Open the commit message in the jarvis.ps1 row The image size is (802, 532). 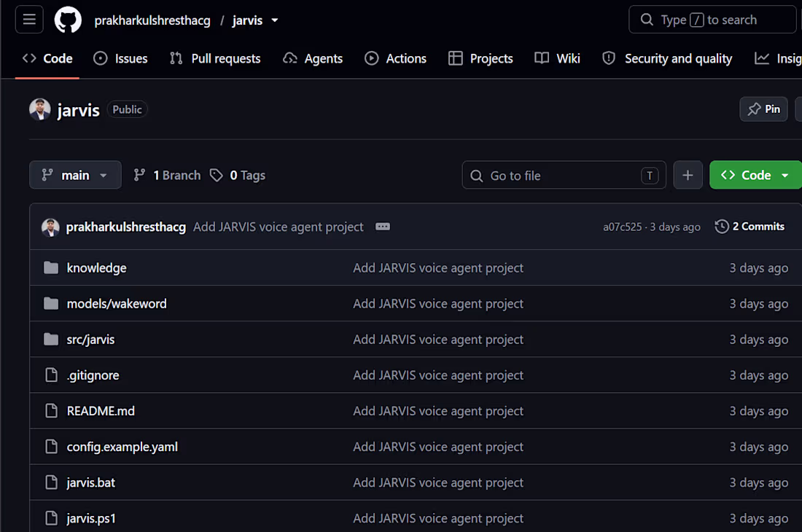(438, 518)
